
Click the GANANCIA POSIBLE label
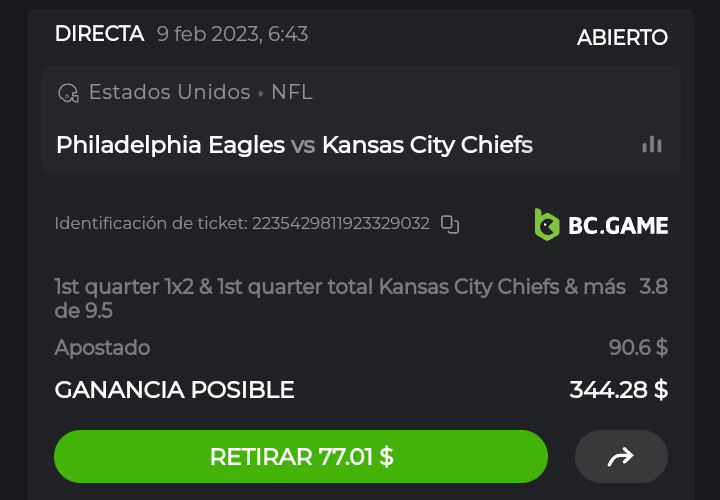174,390
